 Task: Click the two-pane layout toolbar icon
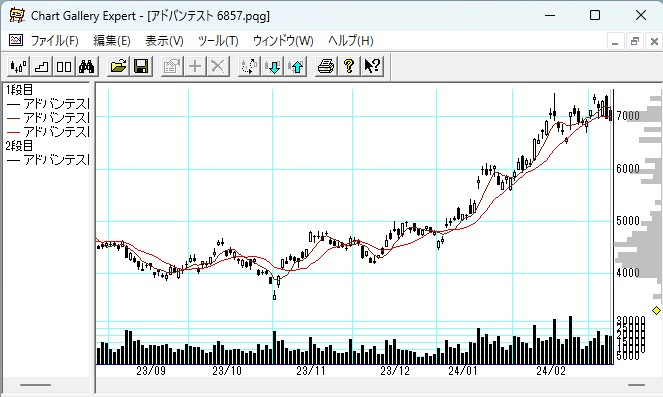64,66
